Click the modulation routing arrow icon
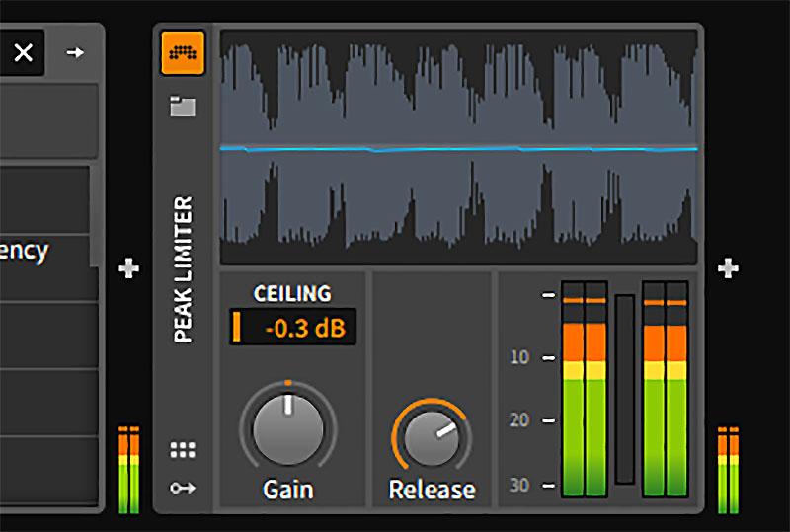790x532 pixels. point(183,488)
